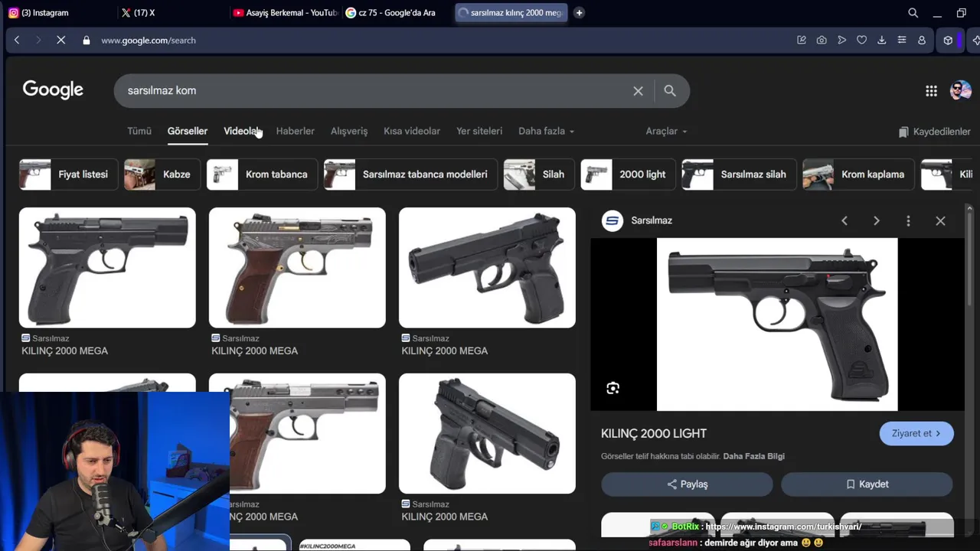Open the Araçlar tools dropdown

(666, 131)
